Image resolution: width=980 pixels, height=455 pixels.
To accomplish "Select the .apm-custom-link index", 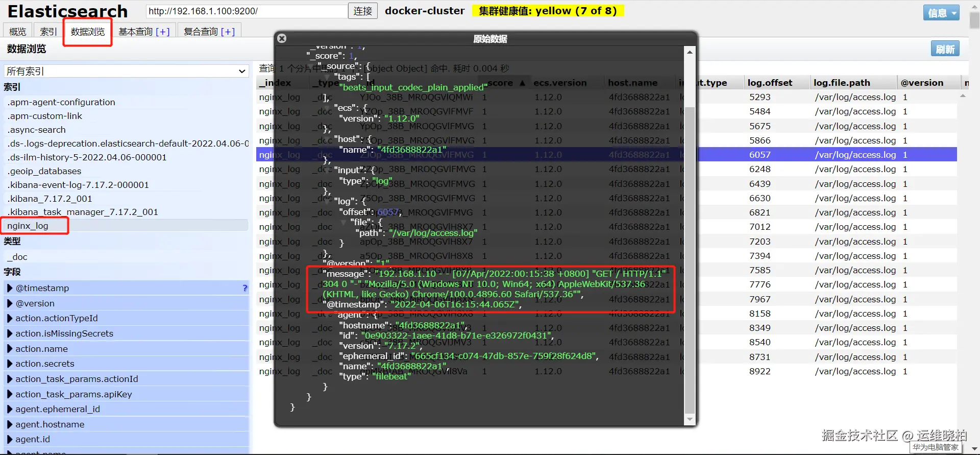I will [126, 116].
